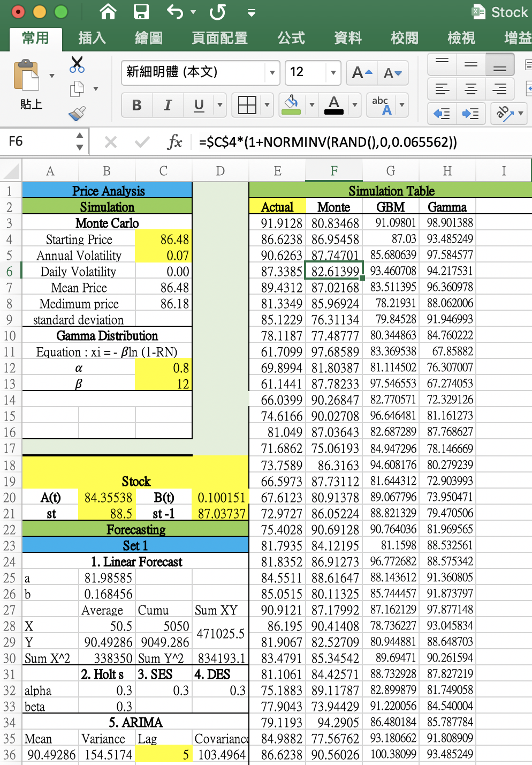Click the Home icon in title bar
Image resolution: width=532 pixels, height=765 pixels.
[x=108, y=11]
